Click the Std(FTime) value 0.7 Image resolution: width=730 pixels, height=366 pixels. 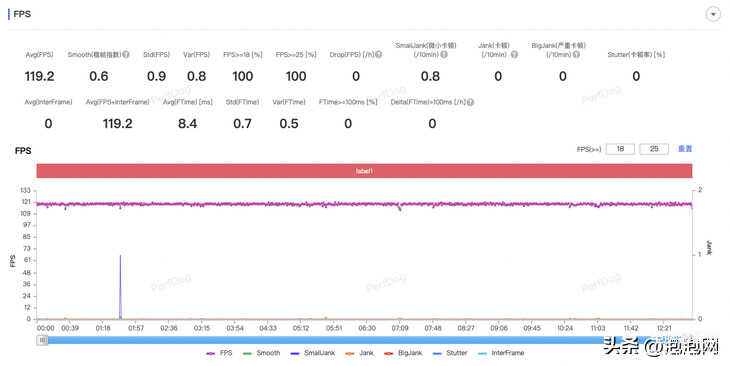(243, 124)
